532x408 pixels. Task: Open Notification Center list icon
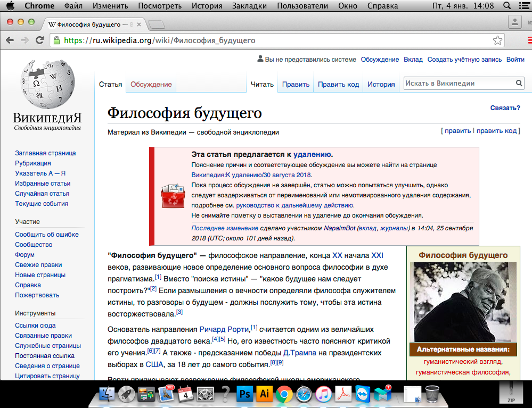coord(524,6)
